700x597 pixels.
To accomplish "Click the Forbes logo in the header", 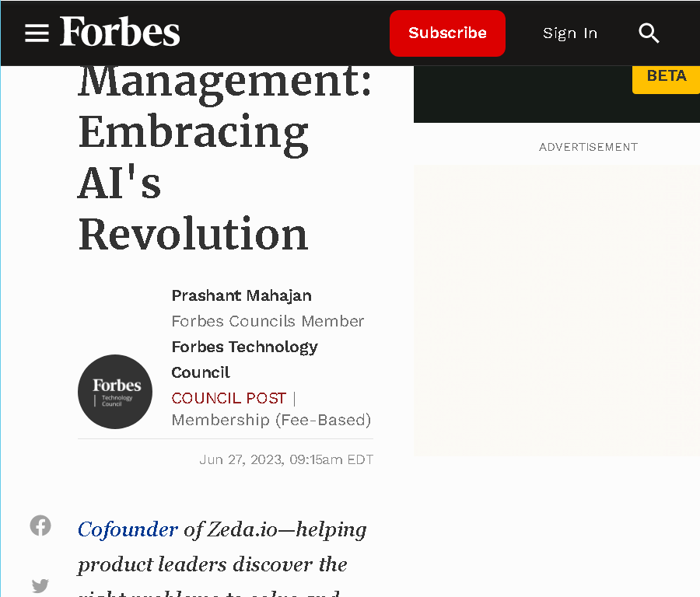I will 120,32.
